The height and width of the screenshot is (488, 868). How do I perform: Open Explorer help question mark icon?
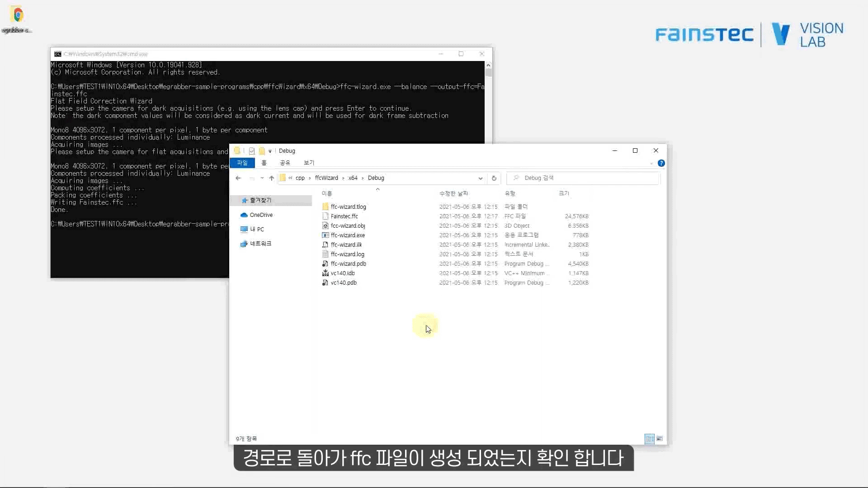(661, 163)
